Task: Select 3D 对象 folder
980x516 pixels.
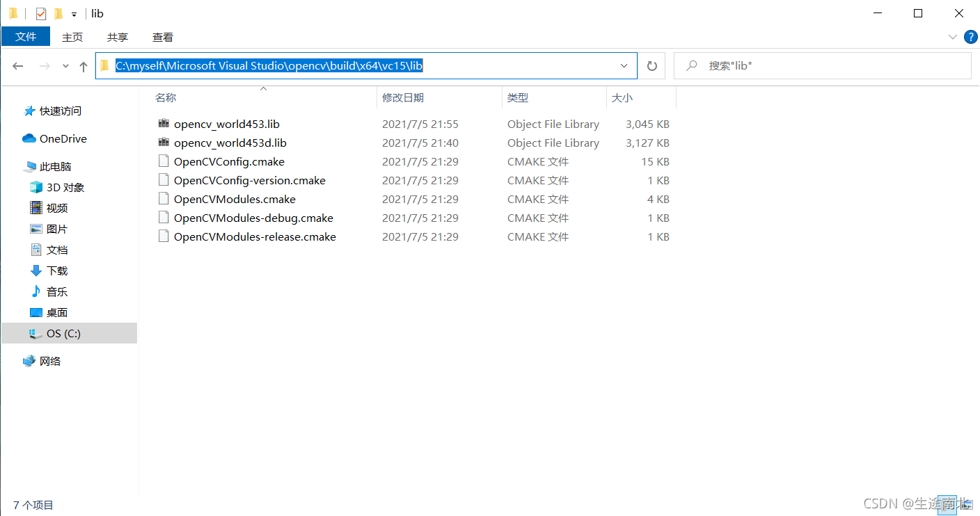Action: pyautogui.click(x=65, y=188)
